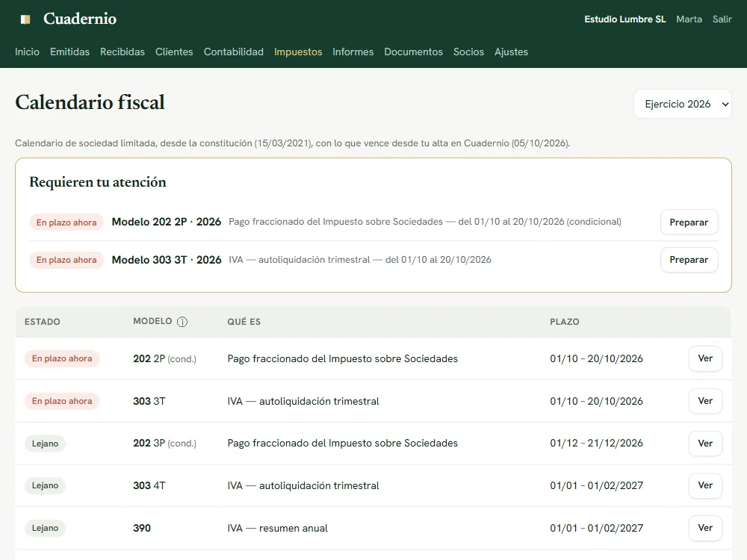Click Ver for the 303 4T row

click(x=705, y=485)
